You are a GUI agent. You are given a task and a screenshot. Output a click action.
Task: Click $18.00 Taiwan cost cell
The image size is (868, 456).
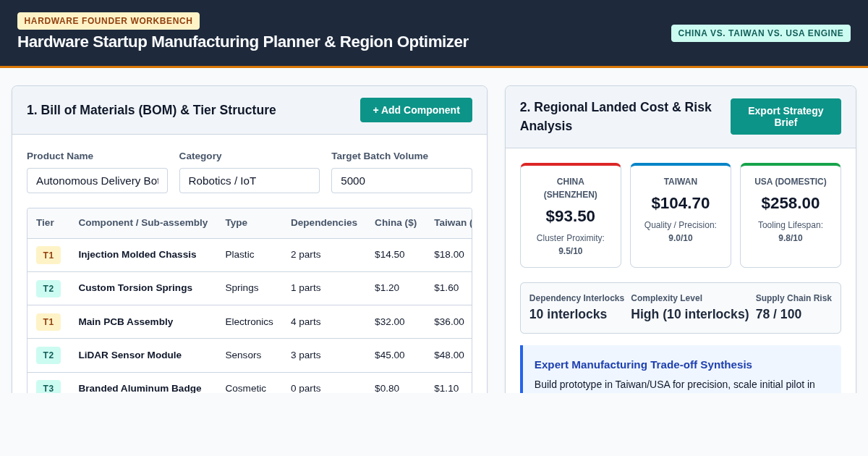[449, 255]
